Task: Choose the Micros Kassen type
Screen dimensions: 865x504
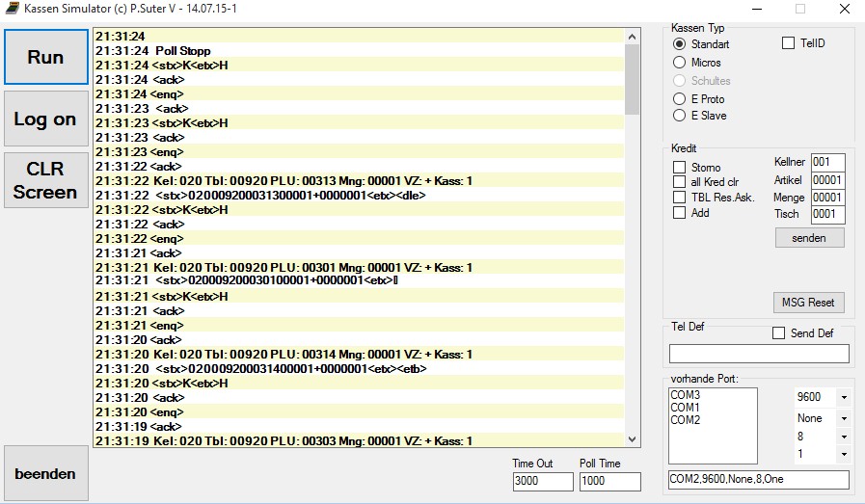Action: tap(679, 63)
